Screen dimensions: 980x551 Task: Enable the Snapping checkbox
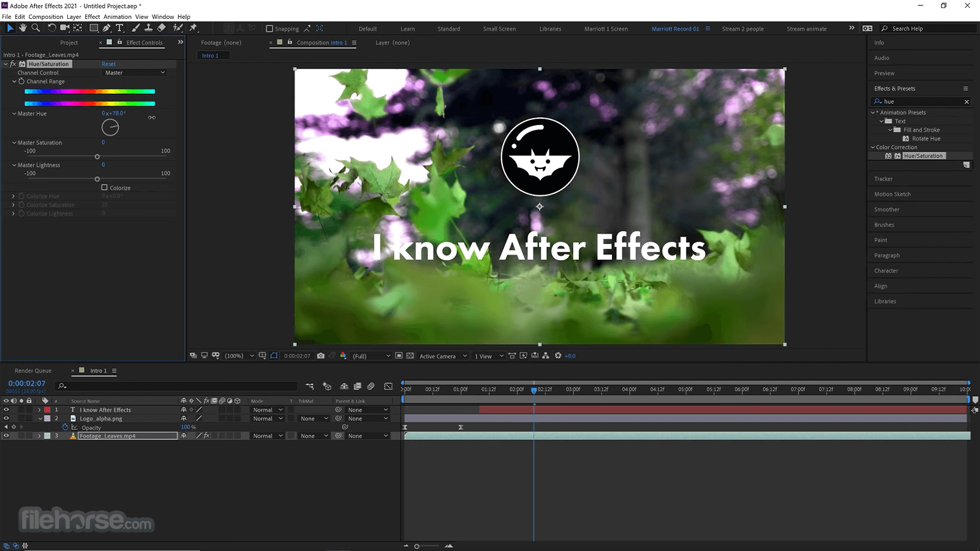(269, 29)
